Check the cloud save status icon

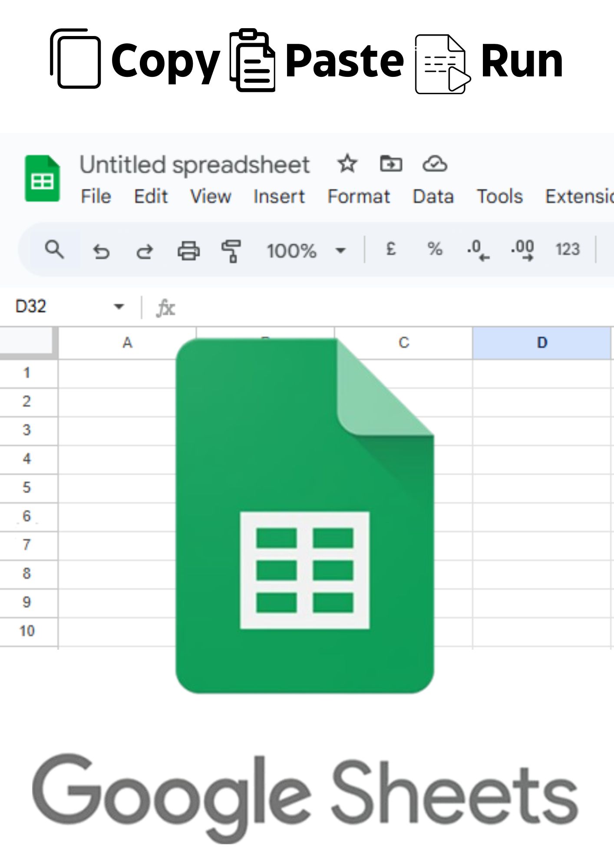click(x=435, y=164)
